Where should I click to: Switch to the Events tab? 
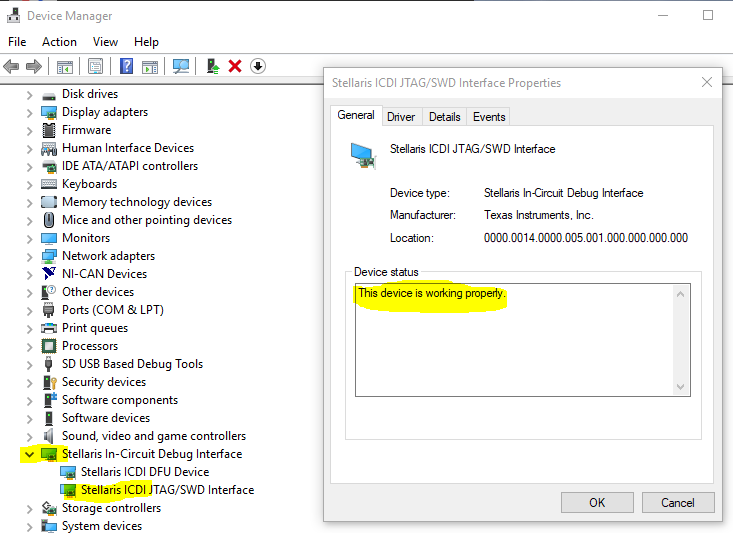tap(489, 117)
